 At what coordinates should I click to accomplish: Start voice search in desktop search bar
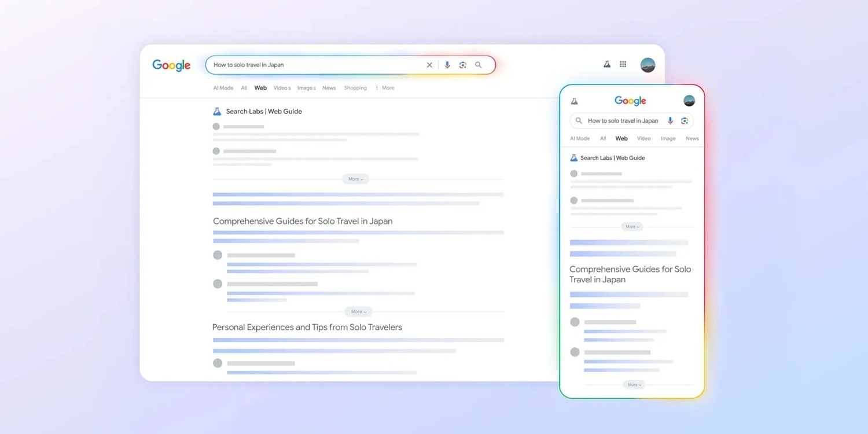[447, 65]
